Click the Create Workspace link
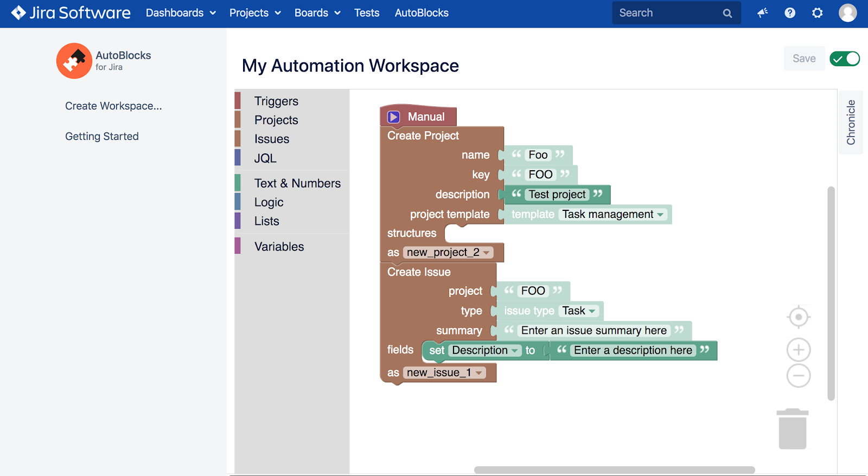The height and width of the screenshot is (476, 868). pos(113,106)
